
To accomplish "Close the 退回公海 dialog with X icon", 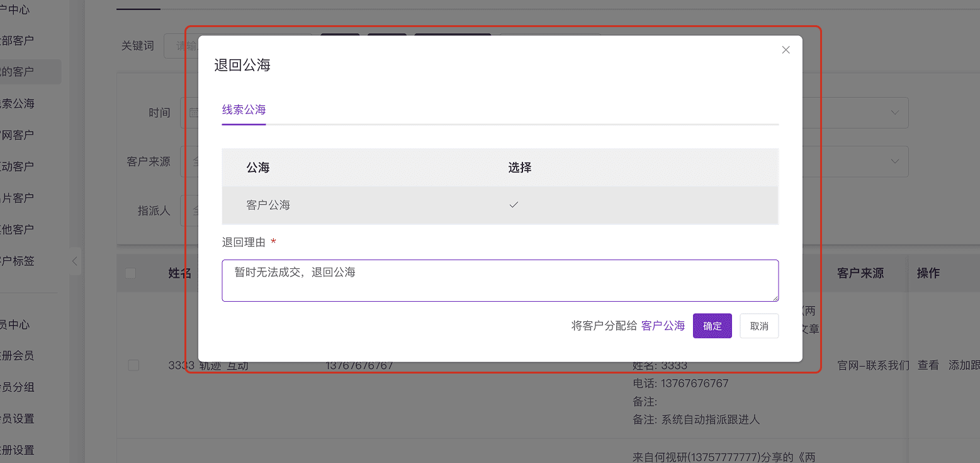I will (x=786, y=50).
